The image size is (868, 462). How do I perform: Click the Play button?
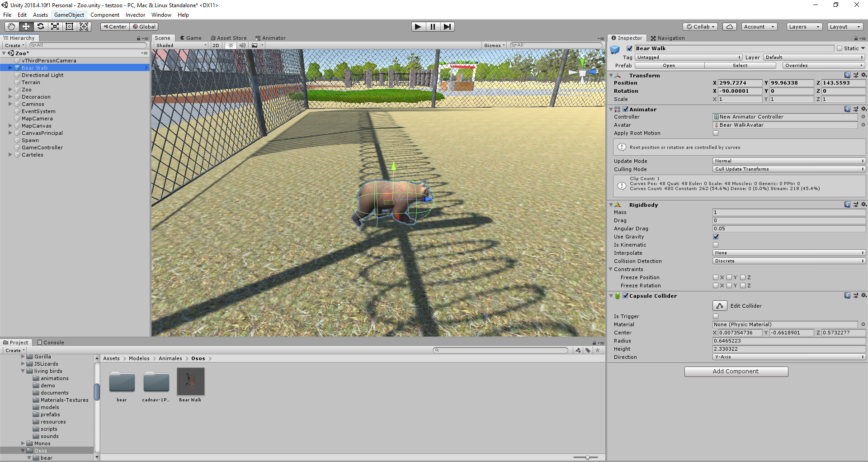418,27
